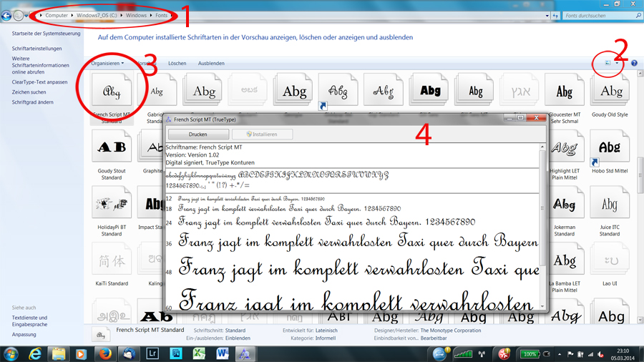Viewport: 644px width, 362px height.
Task: Open the French Script MT font thumbnail
Action: click(x=112, y=90)
